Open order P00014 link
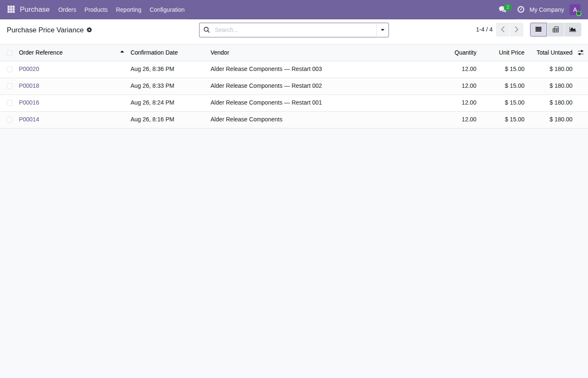The image size is (588, 378). pyautogui.click(x=29, y=119)
